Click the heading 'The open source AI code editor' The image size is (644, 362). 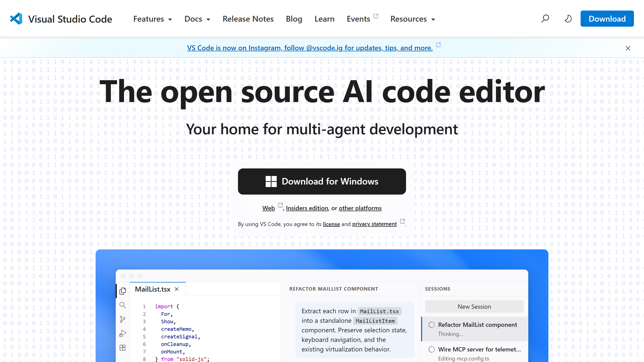(x=322, y=92)
